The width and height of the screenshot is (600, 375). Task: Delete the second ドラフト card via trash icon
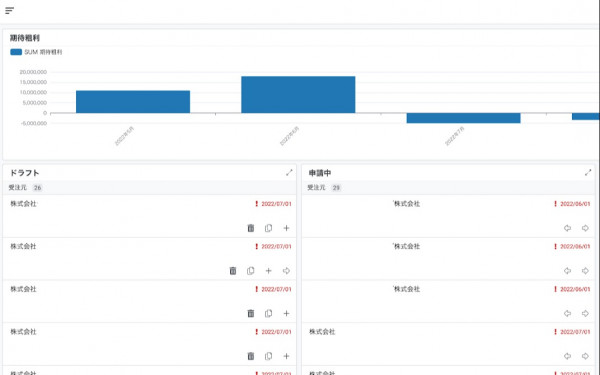233,271
